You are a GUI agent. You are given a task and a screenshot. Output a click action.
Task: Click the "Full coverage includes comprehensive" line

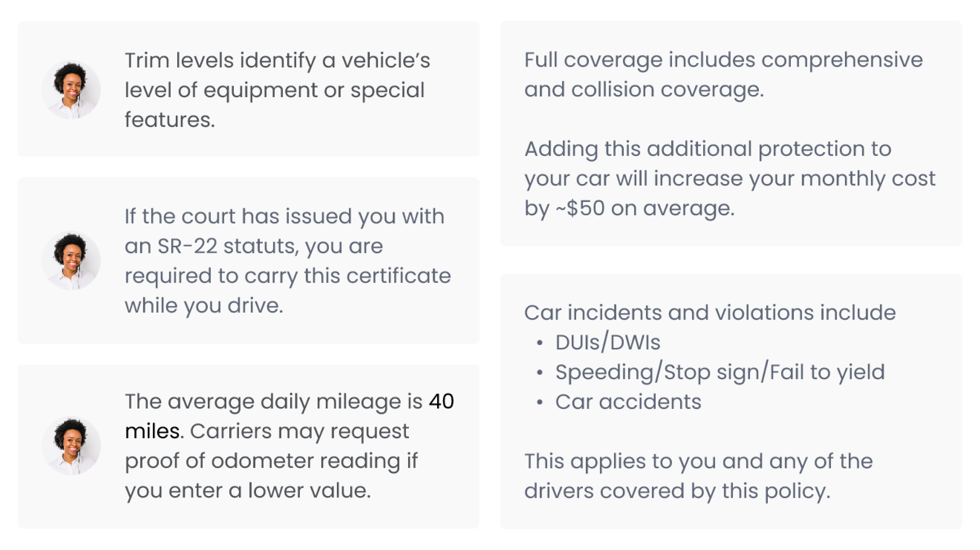(723, 60)
